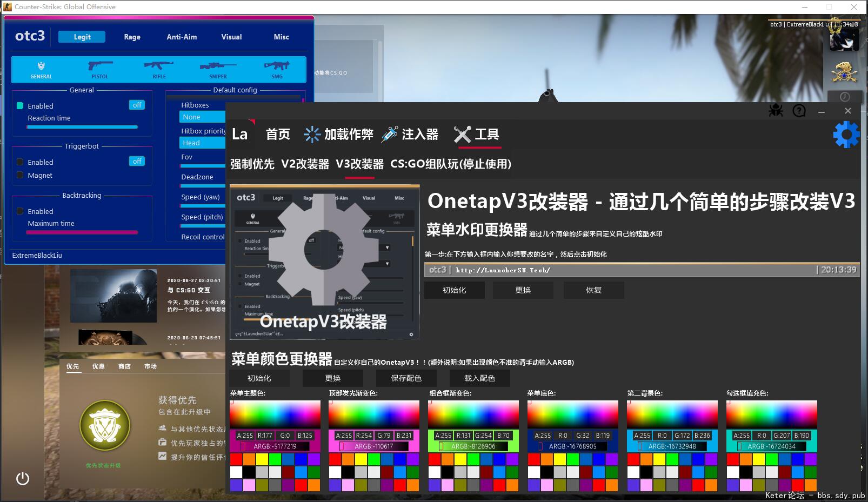Image resolution: width=868 pixels, height=502 pixels.
Task: Click watermark 更换 button
Action: pyautogui.click(x=523, y=290)
